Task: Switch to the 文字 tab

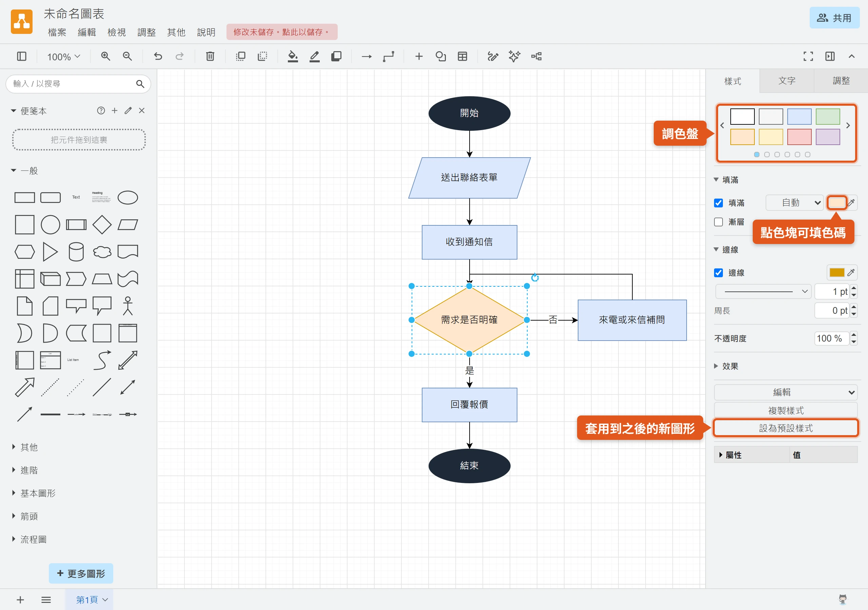Action: (786, 81)
